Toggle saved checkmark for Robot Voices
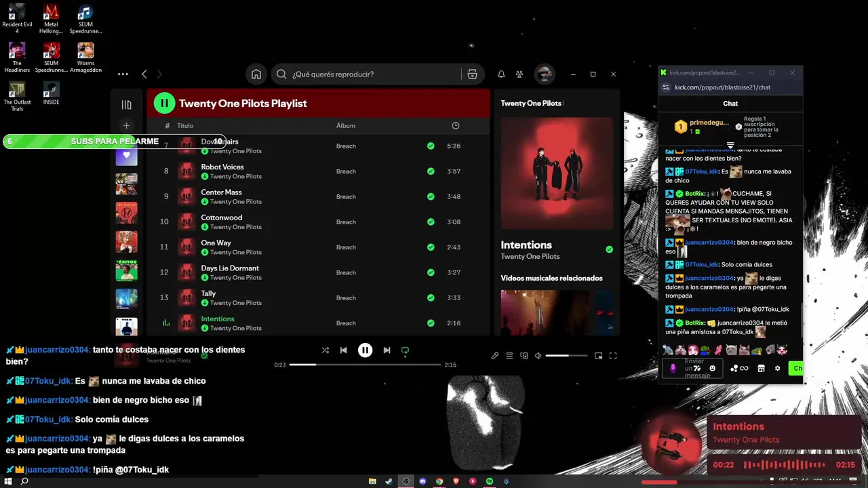The image size is (868, 488). [x=431, y=171]
